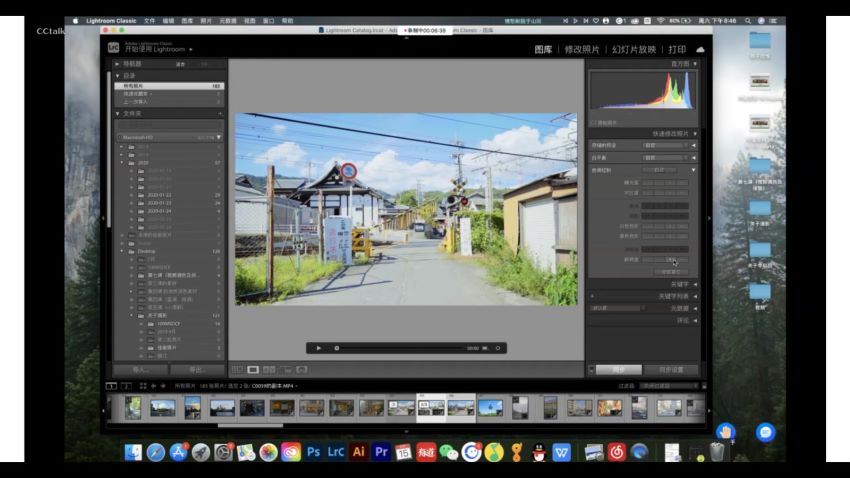
Task: Click the filmstrip horizontal scrollbar
Action: tap(250, 425)
